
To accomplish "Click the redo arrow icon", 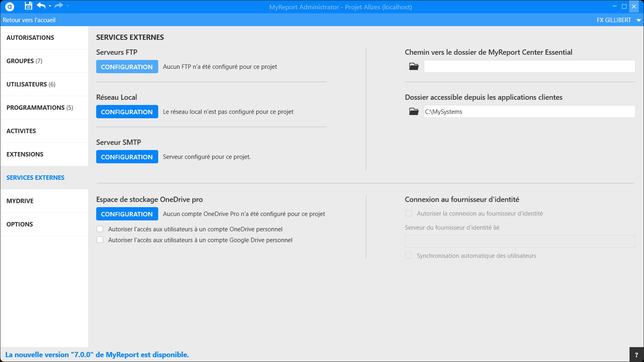I will point(59,6).
